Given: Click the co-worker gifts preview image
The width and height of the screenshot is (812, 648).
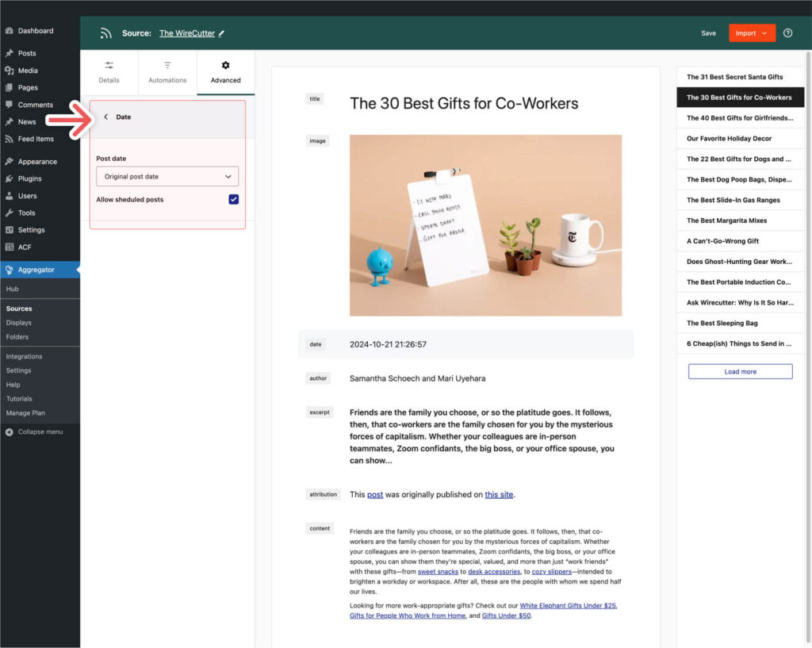Looking at the screenshot, I should tap(486, 225).
